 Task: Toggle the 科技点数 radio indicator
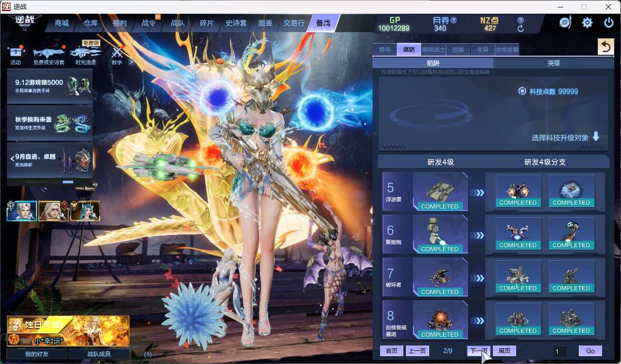522,91
